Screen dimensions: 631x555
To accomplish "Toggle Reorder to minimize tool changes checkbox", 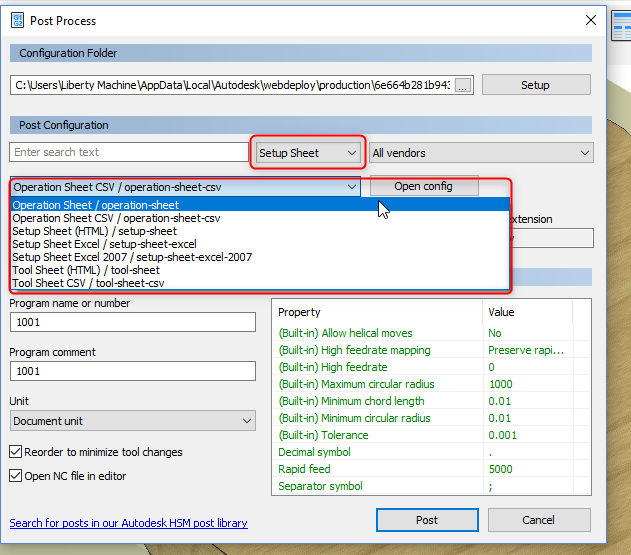I will pos(16,452).
